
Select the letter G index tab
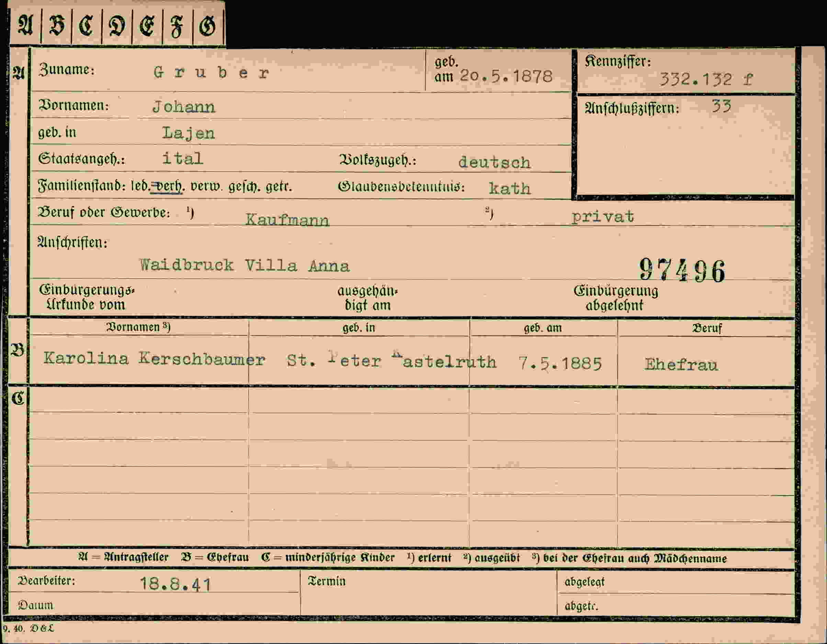[x=207, y=26]
